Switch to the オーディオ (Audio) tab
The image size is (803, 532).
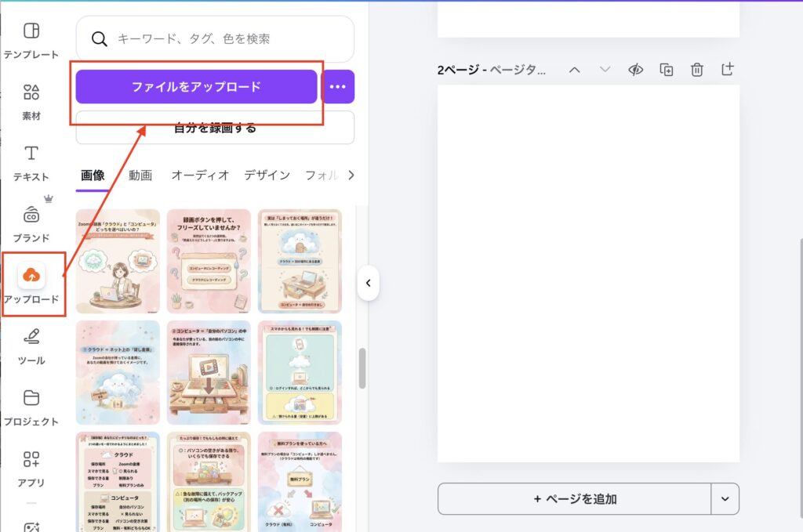[200, 175]
